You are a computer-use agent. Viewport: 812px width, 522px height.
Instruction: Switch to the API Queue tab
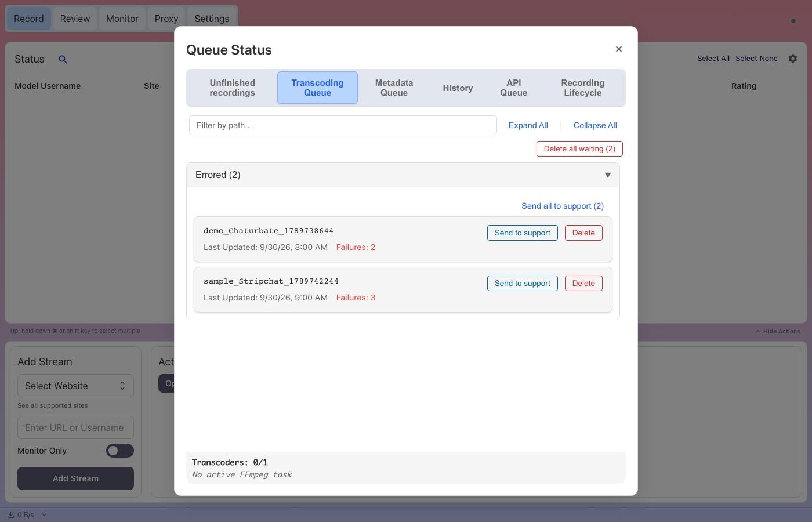coord(514,88)
